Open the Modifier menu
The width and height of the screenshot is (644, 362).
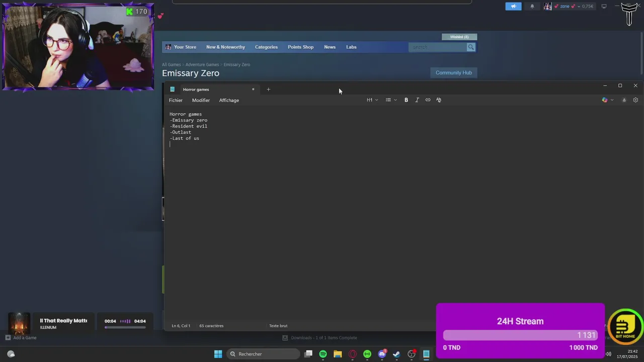click(x=201, y=101)
